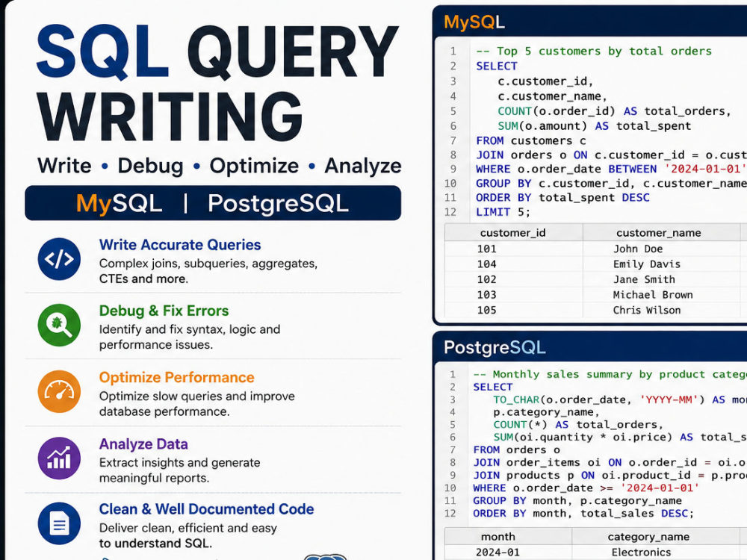Viewport: 747px width, 560px height.
Task: Select the John Doe cell
Action: click(638, 249)
